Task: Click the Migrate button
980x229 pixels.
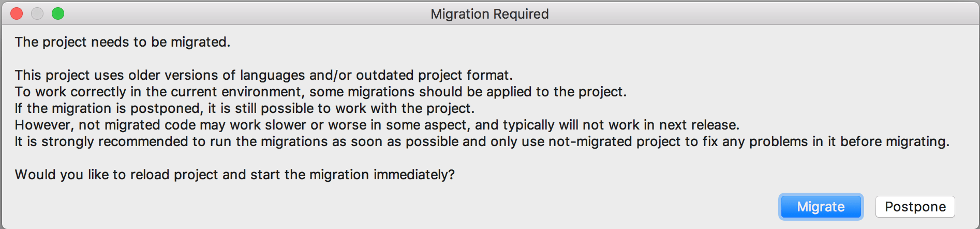Action: [x=821, y=207]
